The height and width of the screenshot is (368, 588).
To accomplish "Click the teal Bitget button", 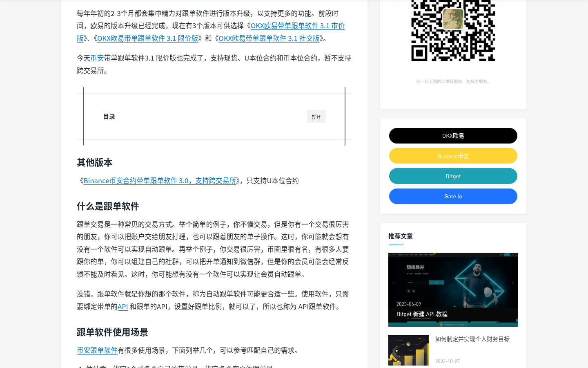I will (x=453, y=176).
